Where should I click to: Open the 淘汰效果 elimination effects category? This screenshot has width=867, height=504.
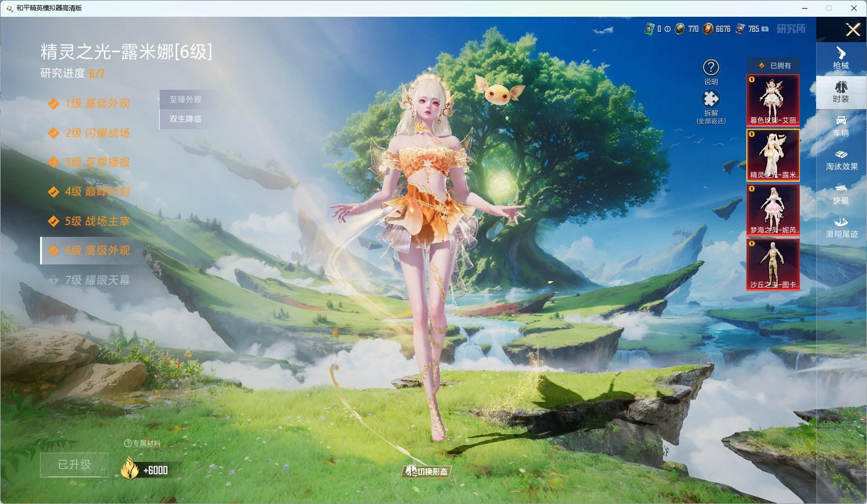(841, 160)
